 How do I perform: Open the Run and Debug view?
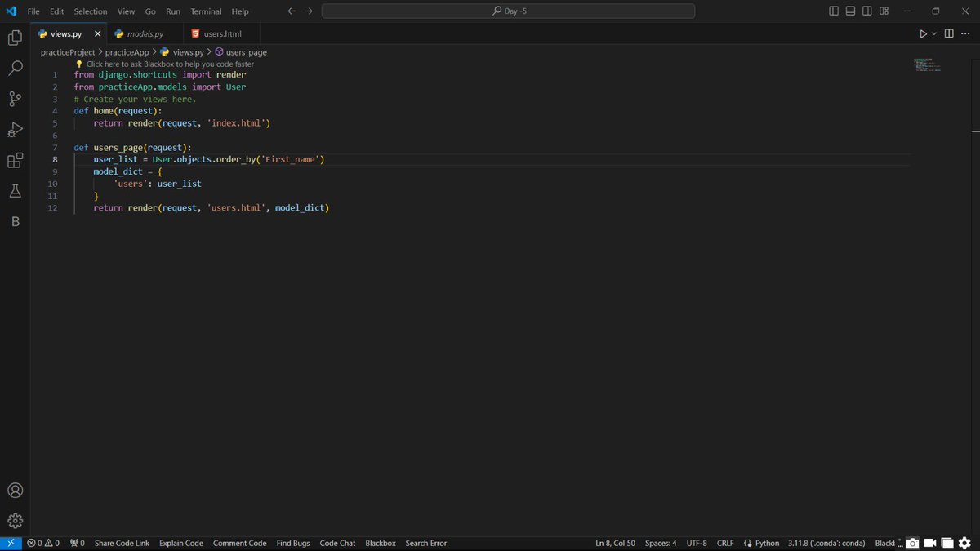click(15, 130)
